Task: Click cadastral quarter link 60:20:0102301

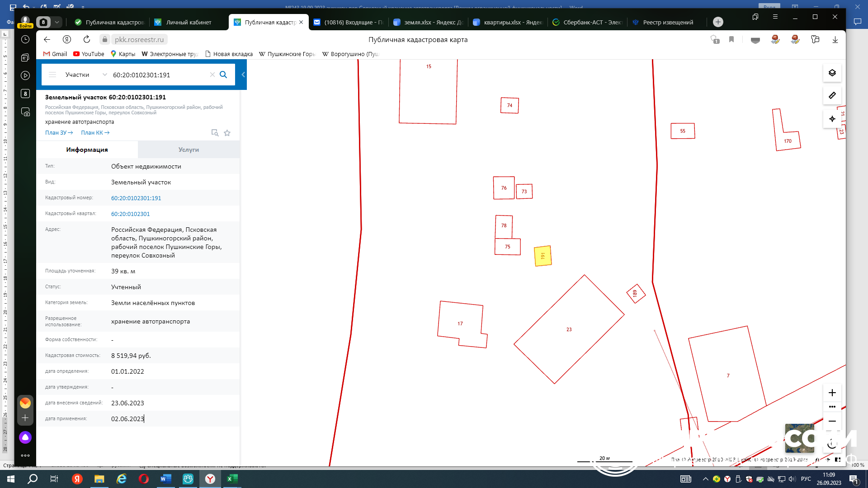Action: [x=130, y=214]
